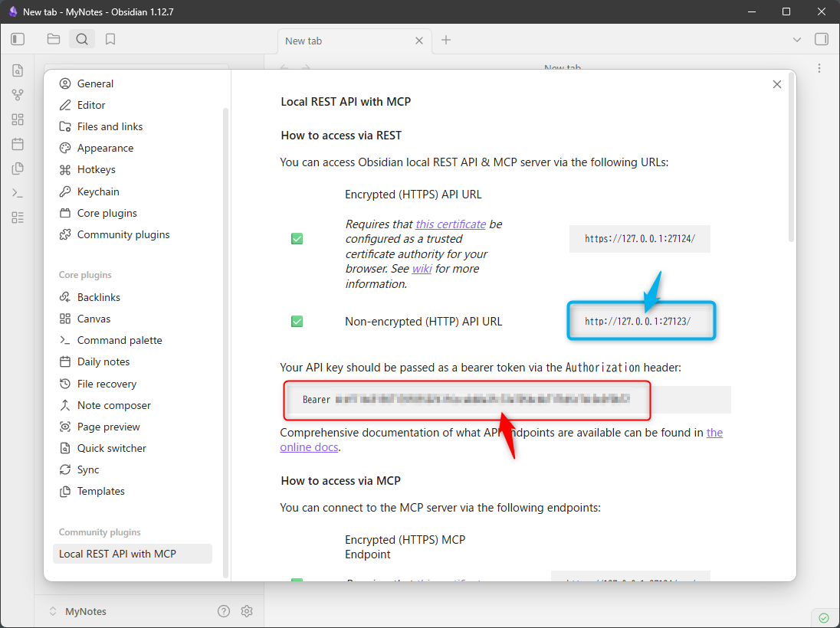Image resolution: width=840 pixels, height=628 pixels.
Task: Close the New tab tab
Action: coord(419,41)
